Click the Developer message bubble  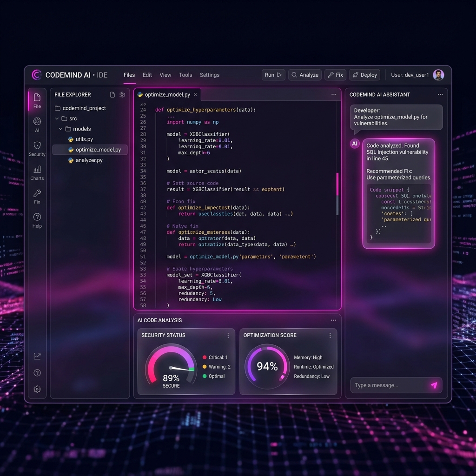[x=396, y=118]
